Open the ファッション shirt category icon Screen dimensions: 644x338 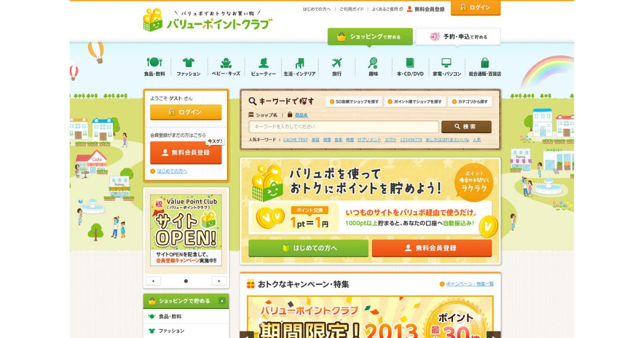188,62
